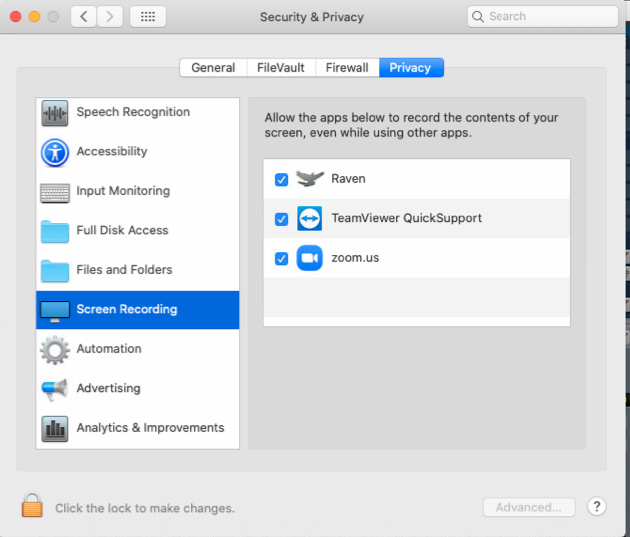This screenshot has width=630, height=537.
Task: Switch to the Firewall tab
Action: click(347, 68)
